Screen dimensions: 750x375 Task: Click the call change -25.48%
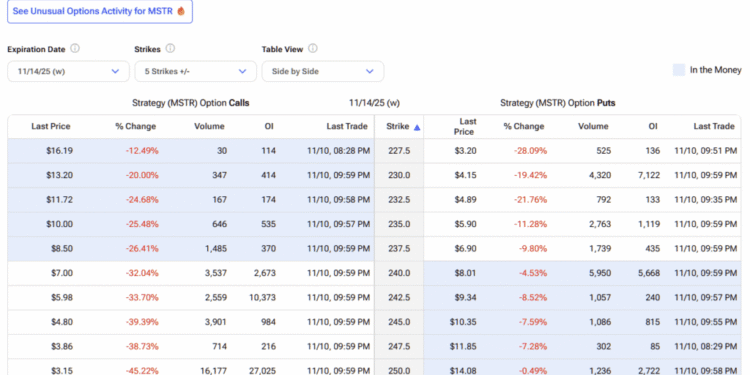tap(142, 224)
